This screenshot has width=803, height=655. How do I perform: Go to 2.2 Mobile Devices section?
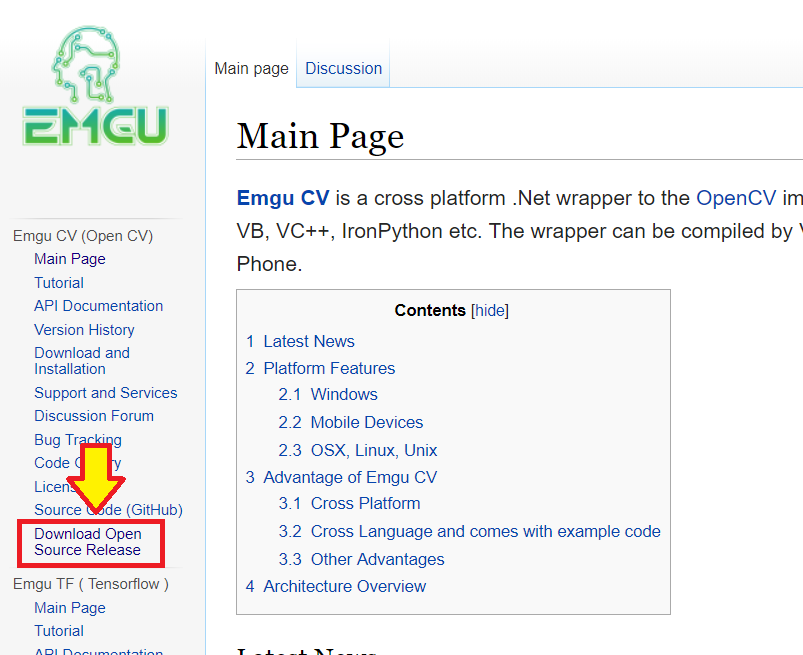pos(351,422)
